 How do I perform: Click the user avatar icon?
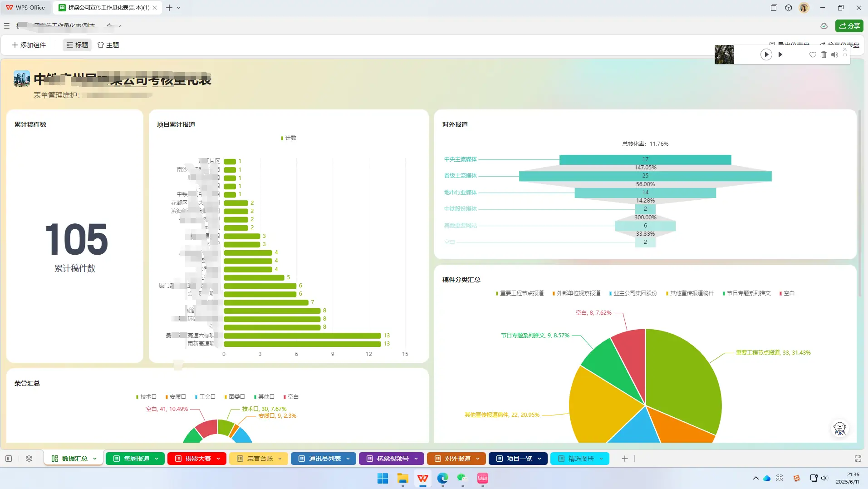point(804,8)
